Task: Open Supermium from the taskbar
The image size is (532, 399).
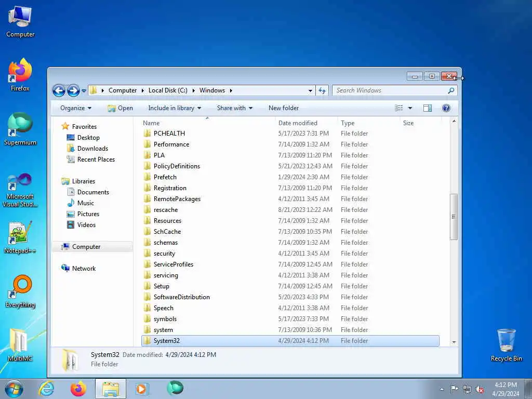Action: point(175,388)
